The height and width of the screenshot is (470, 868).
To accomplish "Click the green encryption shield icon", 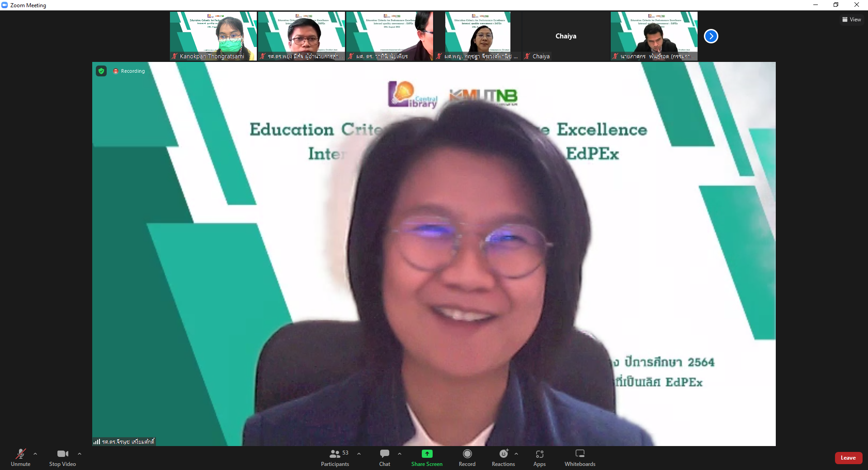I will point(101,71).
